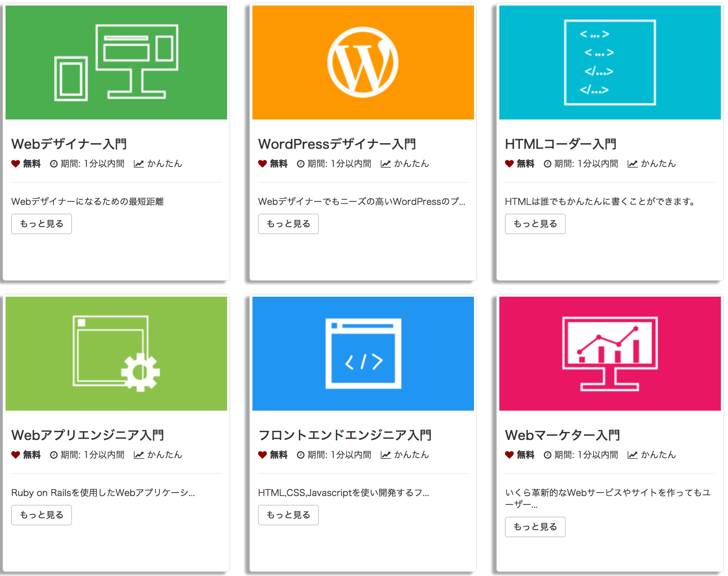Screen dimensions: 728x576
Task: Click the フロントエンドエンジニア入門 code window thumbnail
Action: coord(363,354)
